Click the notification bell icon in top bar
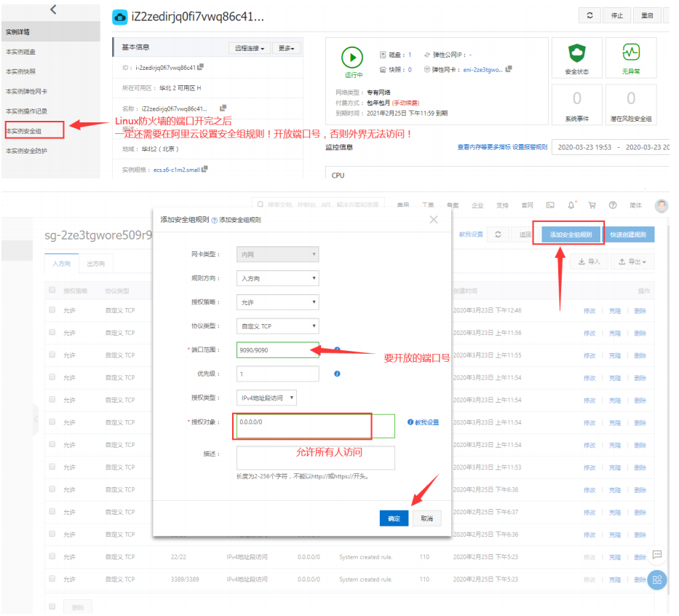 [x=571, y=205]
